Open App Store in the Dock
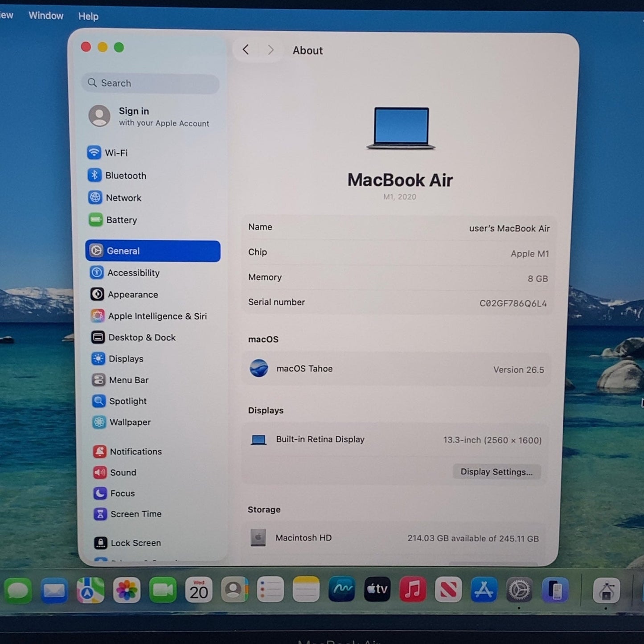The height and width of the screenshot is (644, 644). 484,590
